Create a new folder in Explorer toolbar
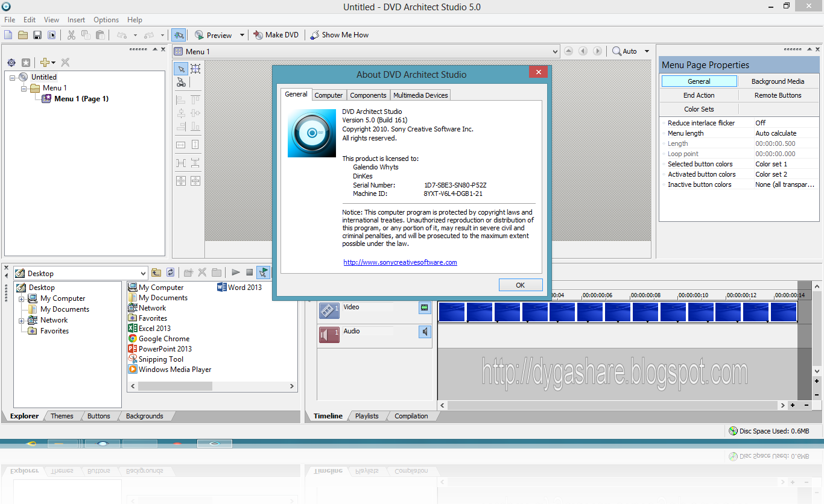Image resolution: width=824 pixels, height=504 pixels. click(188, 272)
